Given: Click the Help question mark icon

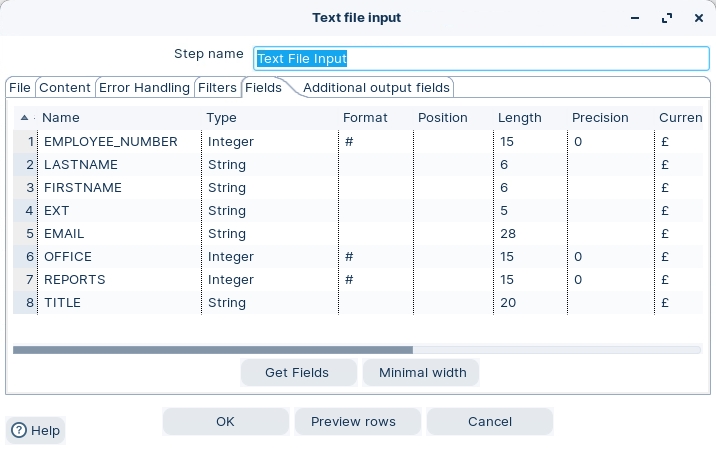Looking at the screenshot, I should [19, 430].
